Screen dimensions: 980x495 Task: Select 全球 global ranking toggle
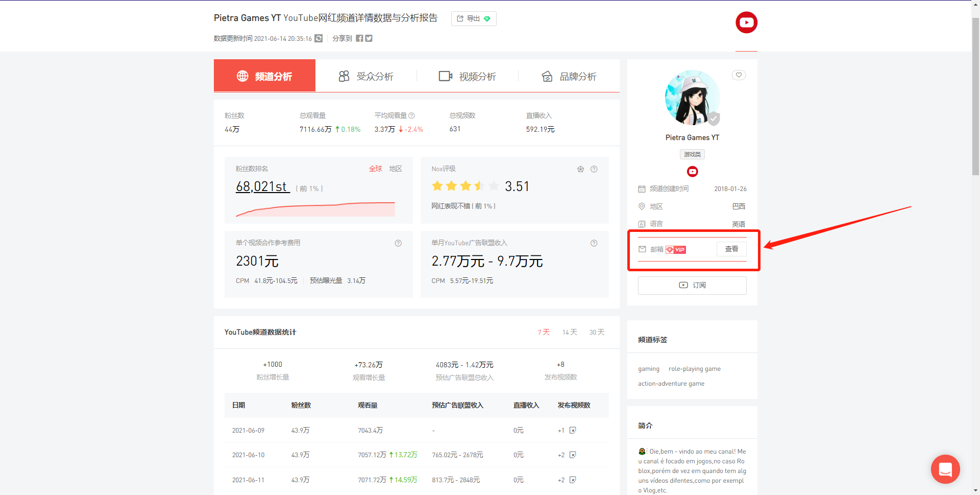click(376, 169)
